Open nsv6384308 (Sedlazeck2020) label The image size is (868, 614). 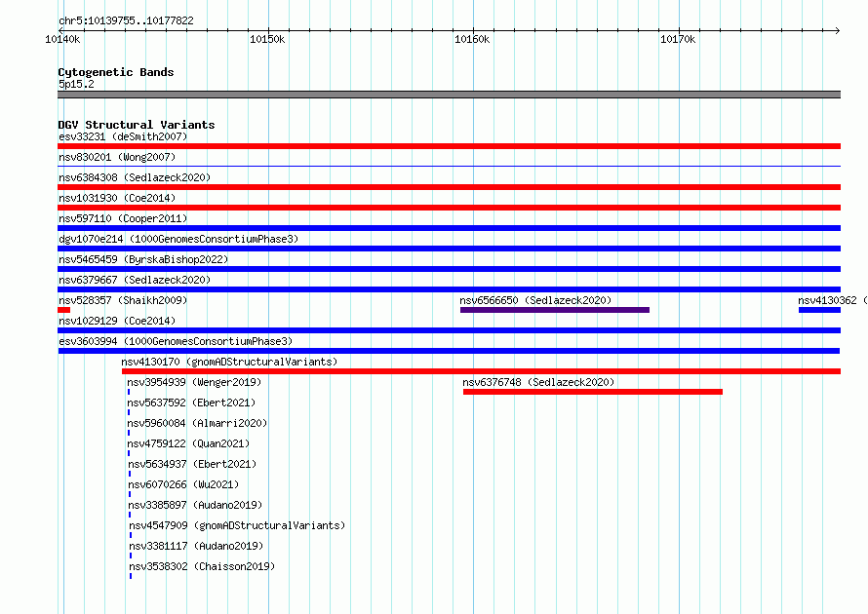135,177
